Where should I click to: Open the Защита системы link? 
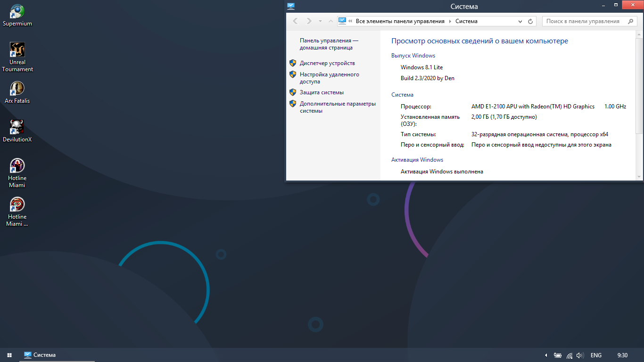[x=322, y=92]
